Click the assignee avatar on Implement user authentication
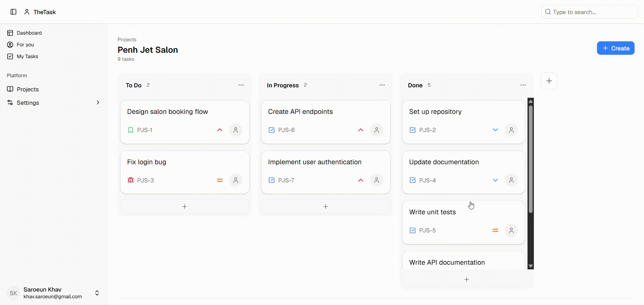This screenshot has height=305, width=644. click(377, 180)
